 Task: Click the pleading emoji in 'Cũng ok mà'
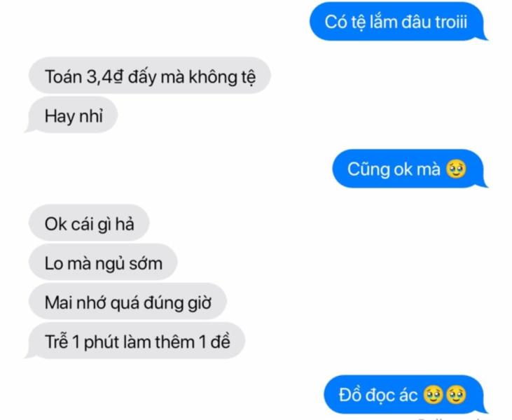point(456,169)
